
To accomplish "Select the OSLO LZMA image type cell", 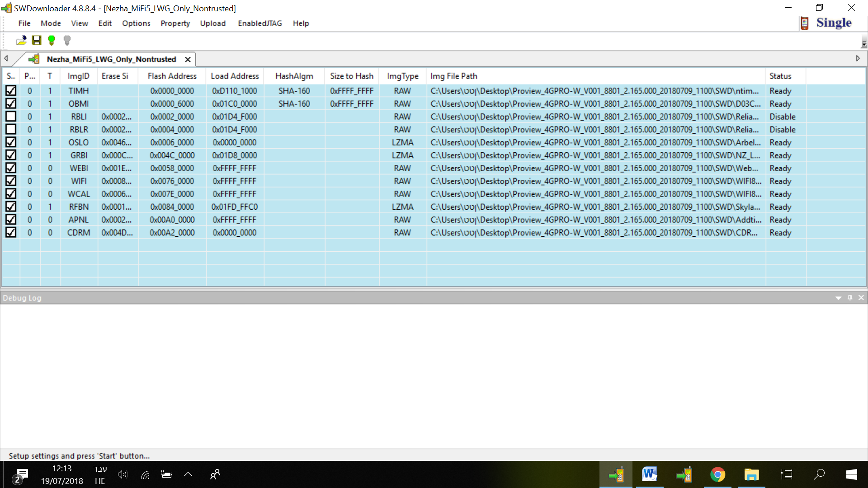I will (402, 142).
